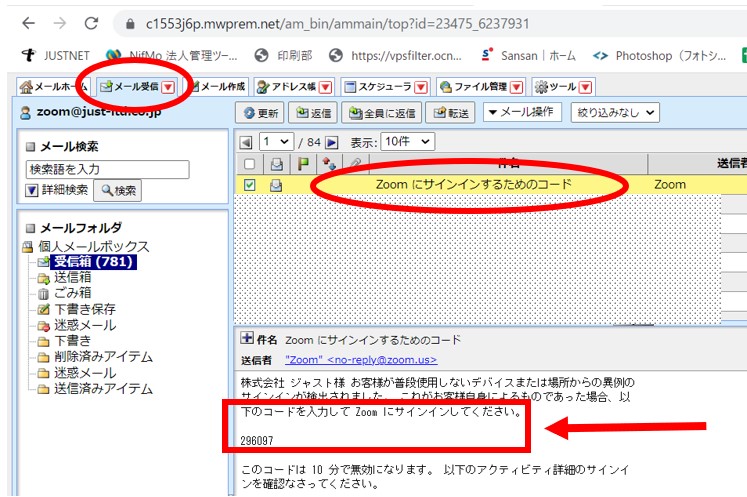Open page number dropdown

click(x=276, y=142)
